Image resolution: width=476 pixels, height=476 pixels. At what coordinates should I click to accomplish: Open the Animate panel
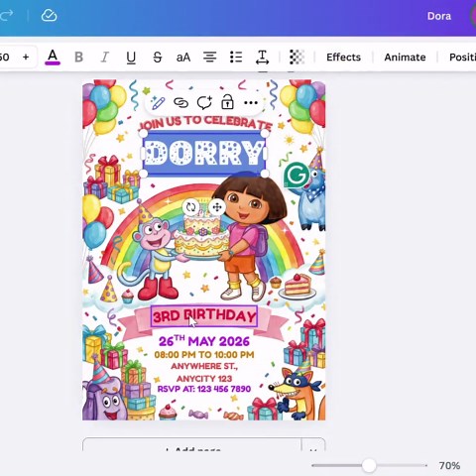(405, 58)
